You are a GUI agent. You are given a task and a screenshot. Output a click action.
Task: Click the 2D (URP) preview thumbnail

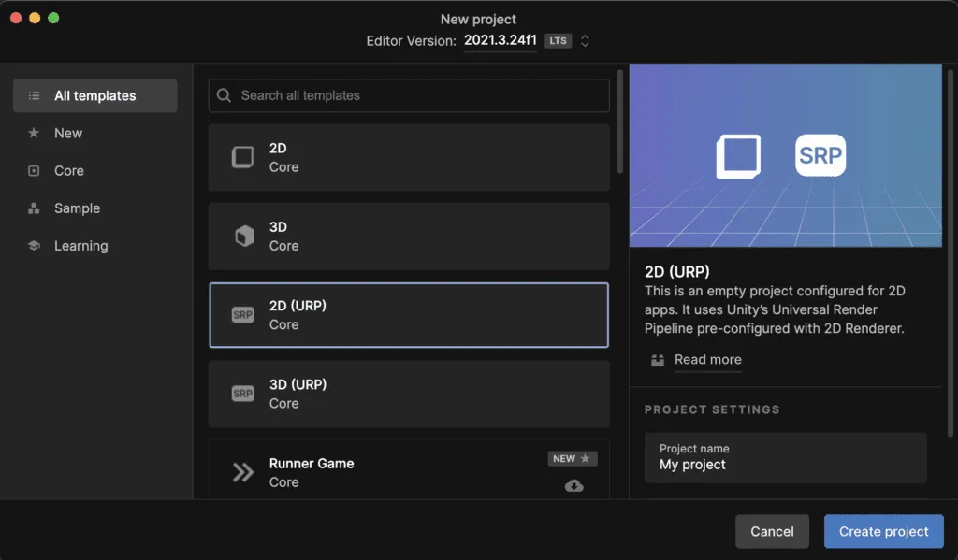(785, 155)
